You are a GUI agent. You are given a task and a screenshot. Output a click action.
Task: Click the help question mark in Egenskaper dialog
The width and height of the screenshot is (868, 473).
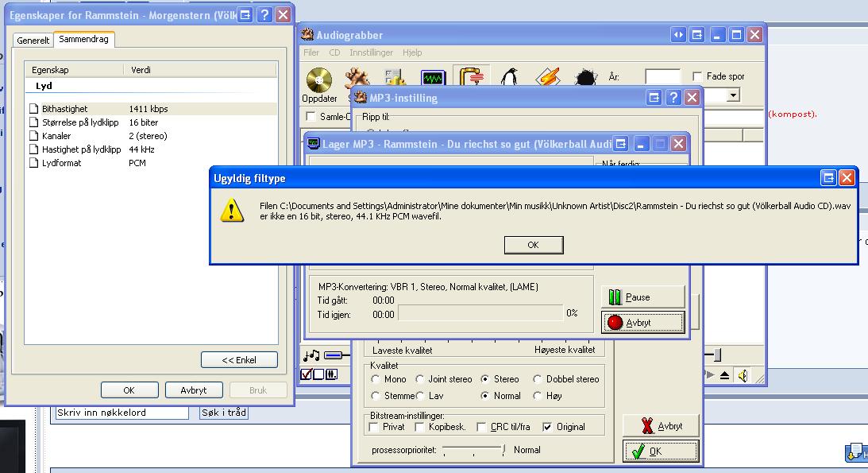[x=264, y=15]
